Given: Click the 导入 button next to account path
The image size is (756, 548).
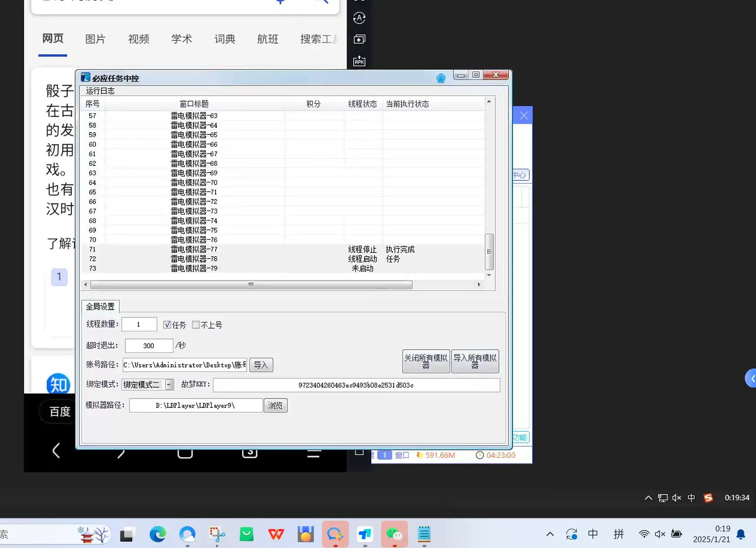Looking at the screenshot, I should point(261,365).
